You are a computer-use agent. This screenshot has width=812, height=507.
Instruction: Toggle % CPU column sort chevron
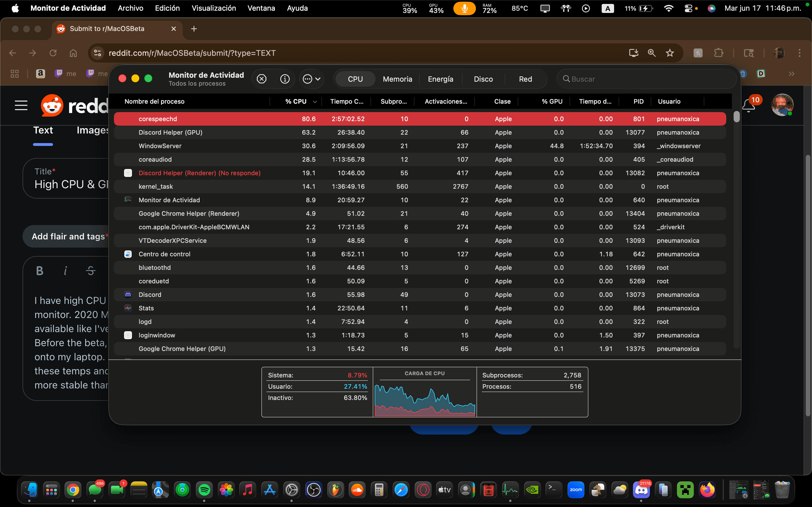[x=315, y=102]
